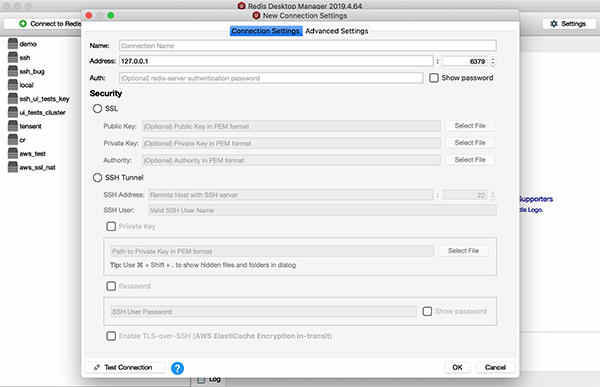The width and height of the screenshot is (600, 387).
Task: Click the database icon for ui_tests_cluster
Action: (13, 112)
